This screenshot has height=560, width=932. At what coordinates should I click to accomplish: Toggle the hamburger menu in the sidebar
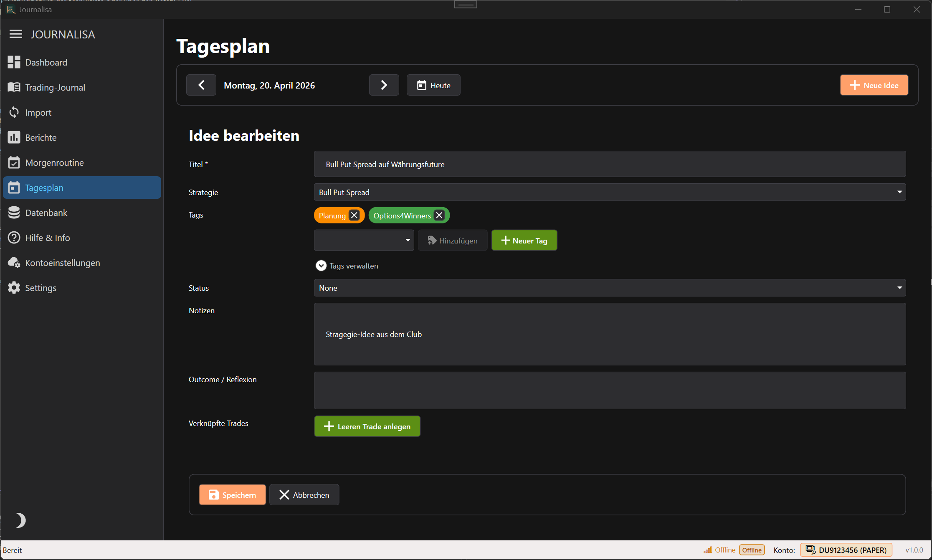click(15, 34)
